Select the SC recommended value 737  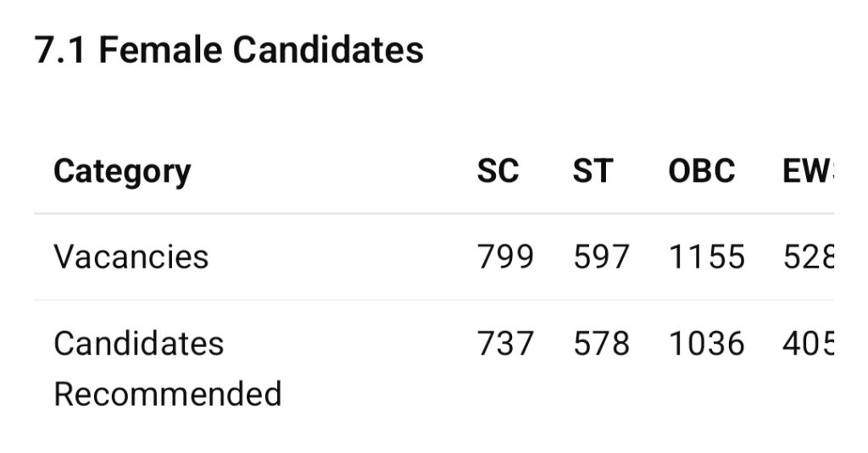coord(505,344)
